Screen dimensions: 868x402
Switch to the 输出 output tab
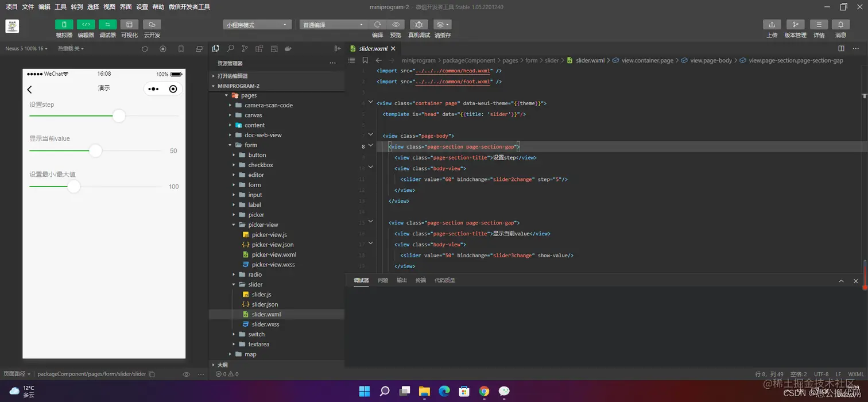point(402,280)
